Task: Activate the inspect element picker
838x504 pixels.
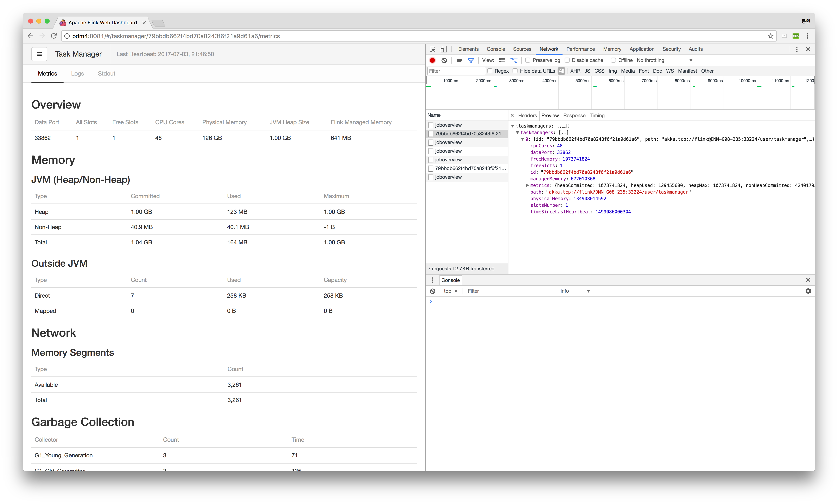Action: pyautogui.click(x=432, y=49)
